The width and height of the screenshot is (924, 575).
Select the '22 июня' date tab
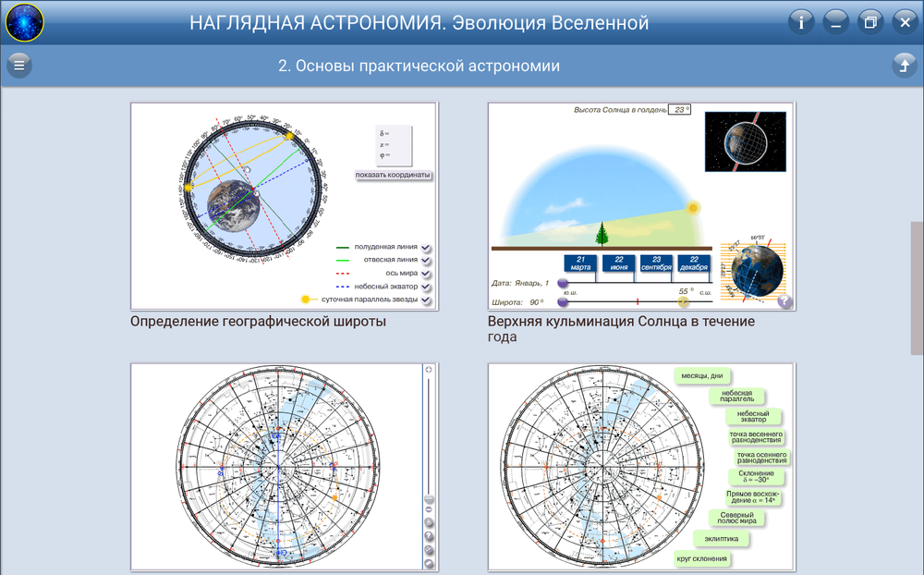tap(618, 263)
